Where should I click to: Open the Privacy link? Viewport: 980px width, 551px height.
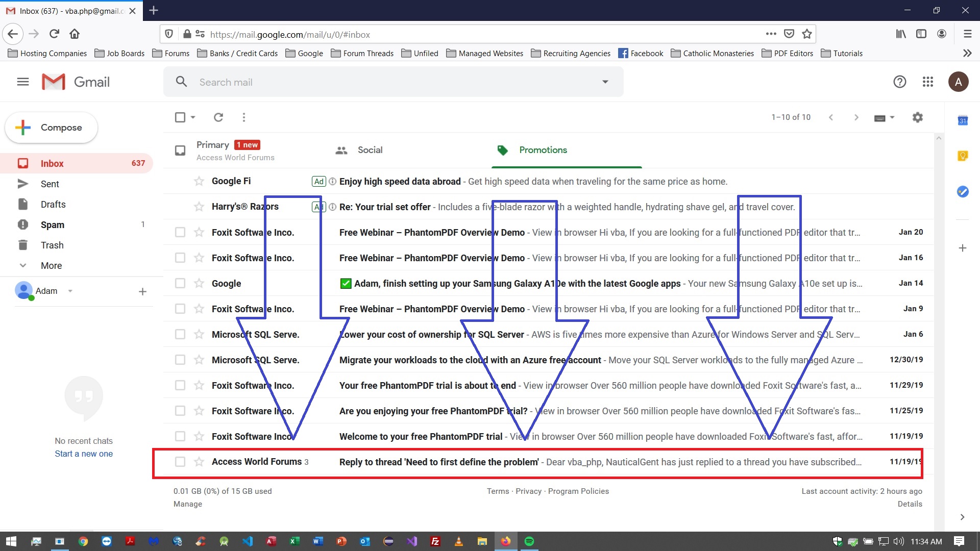[x=528, y=491]
